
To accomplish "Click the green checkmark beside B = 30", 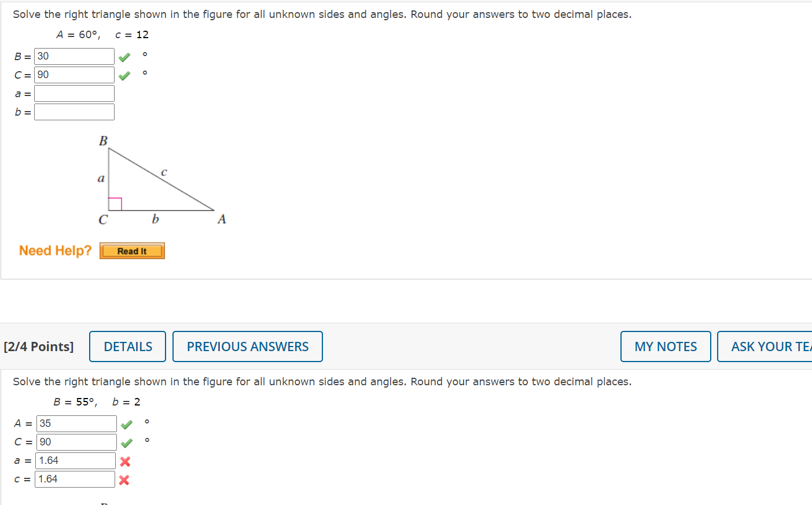I will (123, 56).
